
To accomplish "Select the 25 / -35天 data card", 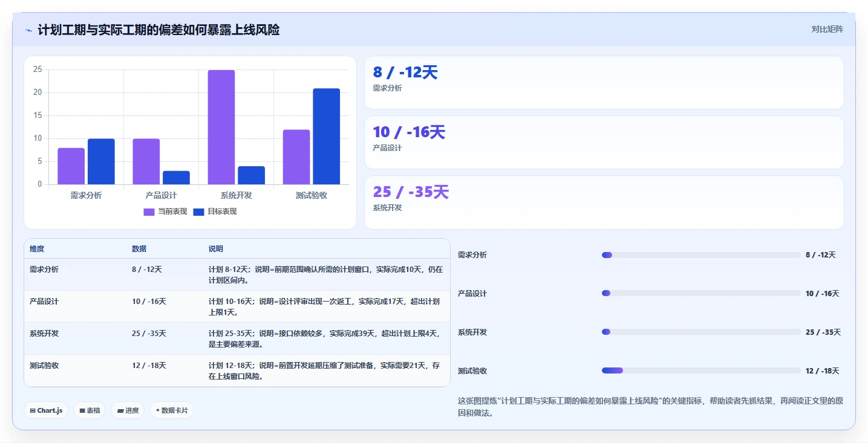I will (x=604, y=202).
